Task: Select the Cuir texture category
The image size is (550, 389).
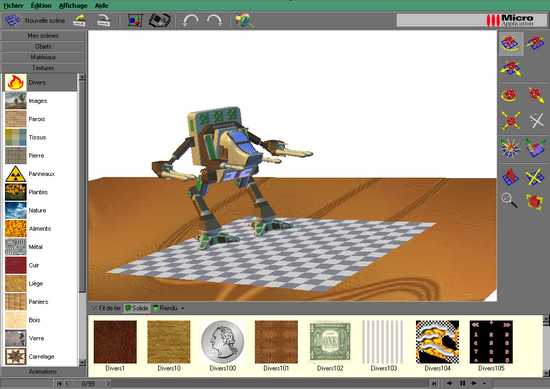Action: 40,265
